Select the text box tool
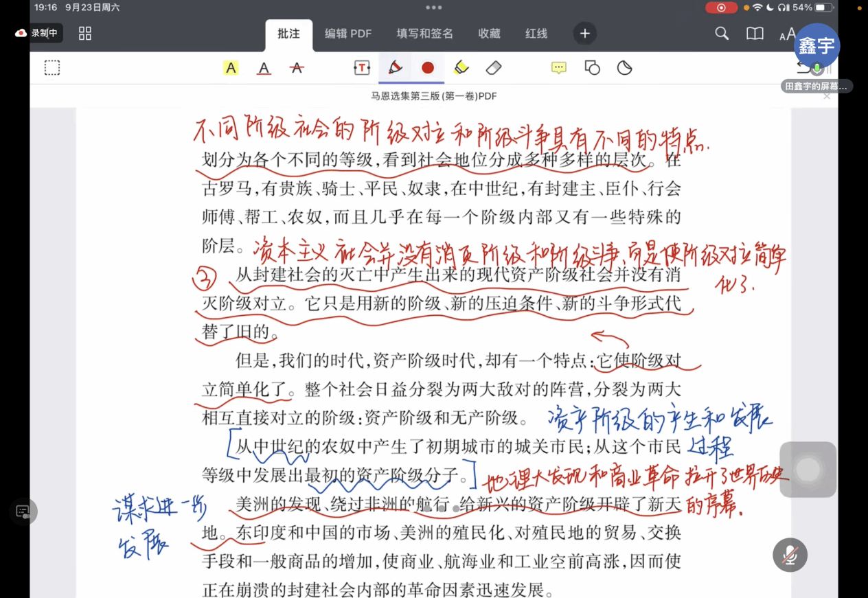868x598 pixels. pyautogui.click(x=362, y=68)
